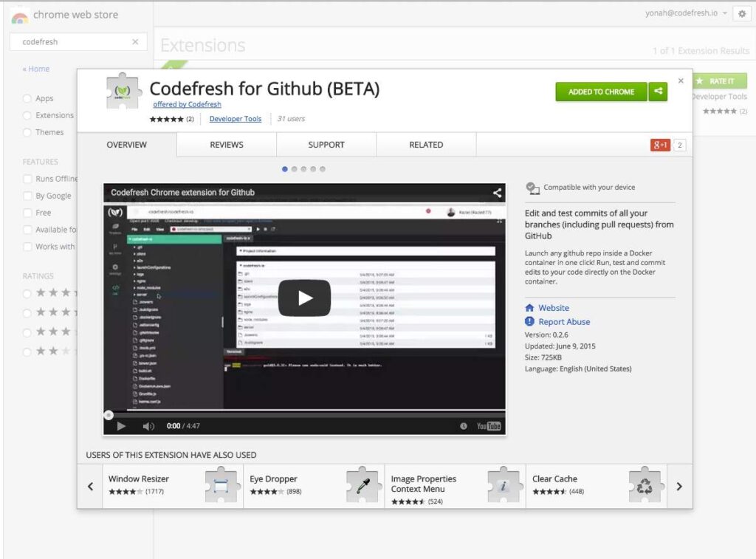This screenshot has height=559, width=756.
Task: Check the Runs Offline filter
Action: [x=27, y=178]
